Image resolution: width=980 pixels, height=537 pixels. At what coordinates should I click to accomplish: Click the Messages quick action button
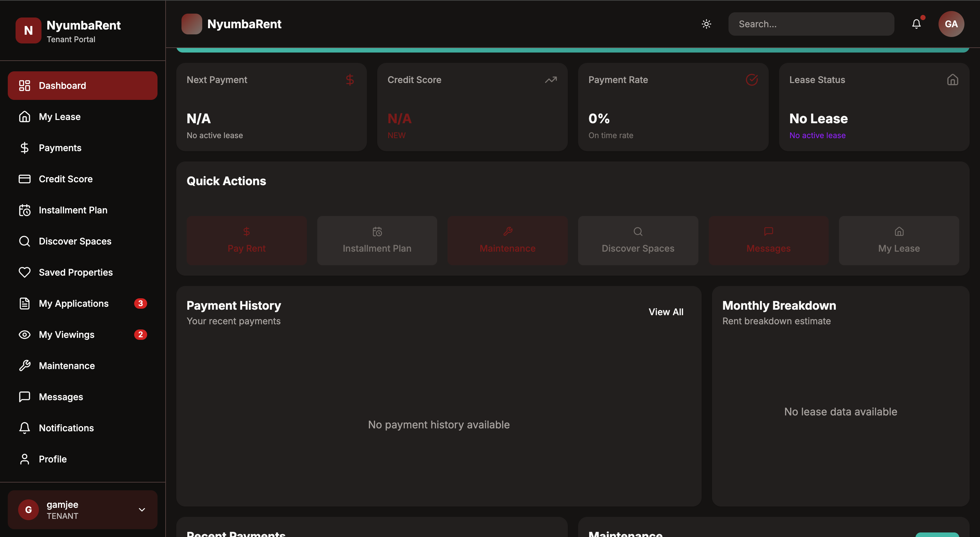click(768, 241)
